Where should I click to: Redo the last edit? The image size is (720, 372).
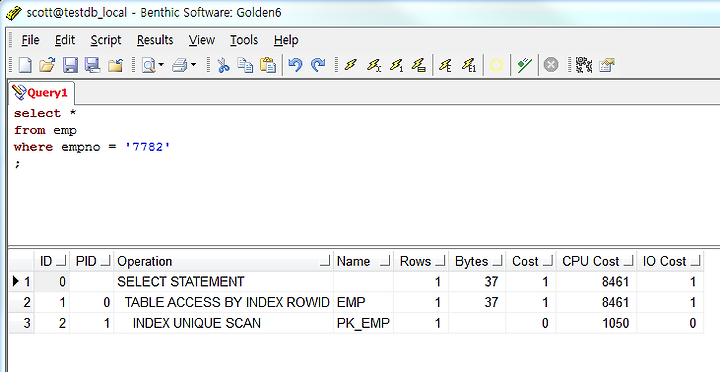point(318,65)
